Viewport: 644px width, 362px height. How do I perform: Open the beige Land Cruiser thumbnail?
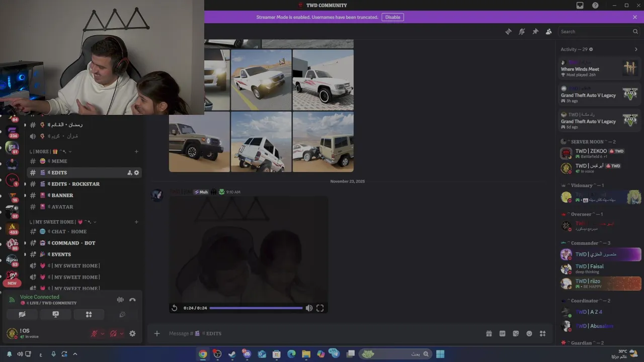tap(199, 142)
